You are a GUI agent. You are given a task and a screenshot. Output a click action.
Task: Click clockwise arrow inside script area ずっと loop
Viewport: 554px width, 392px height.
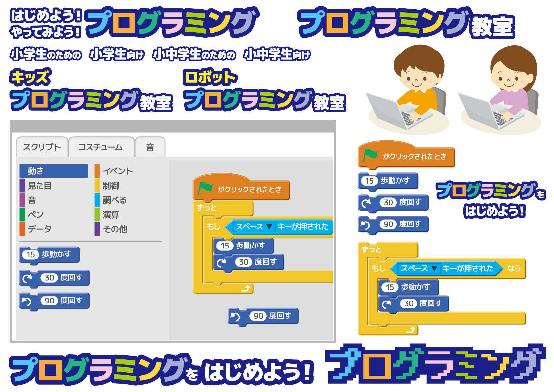tap(222, 262)
